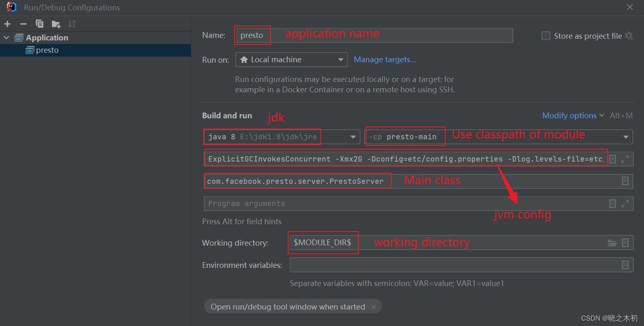Click the Environment variables label

tap(242, 265)
